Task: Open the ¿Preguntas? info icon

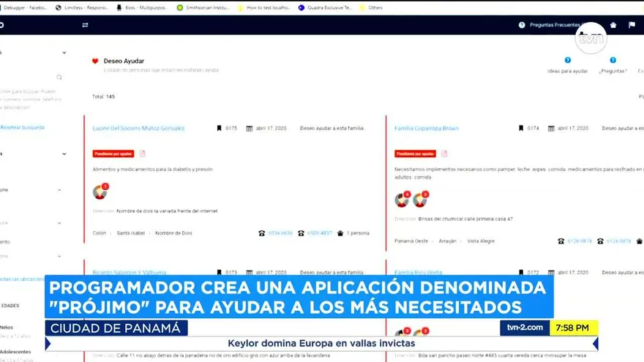Action: click(613, 60)
